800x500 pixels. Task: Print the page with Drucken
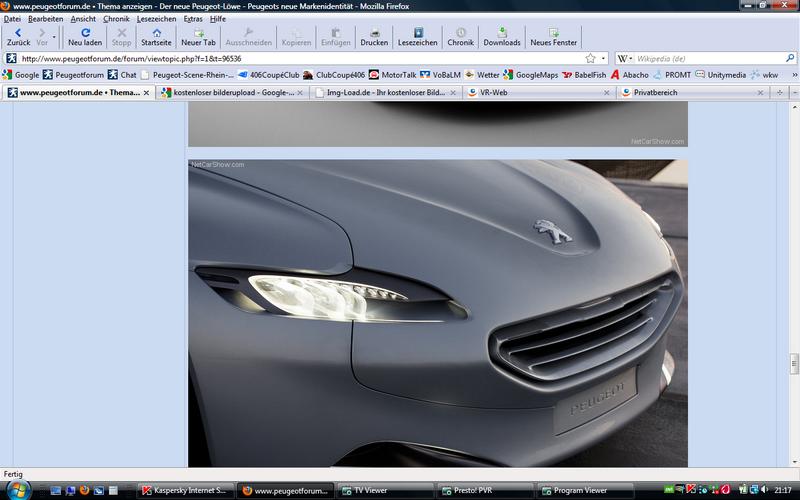click(x=374, y=37)
